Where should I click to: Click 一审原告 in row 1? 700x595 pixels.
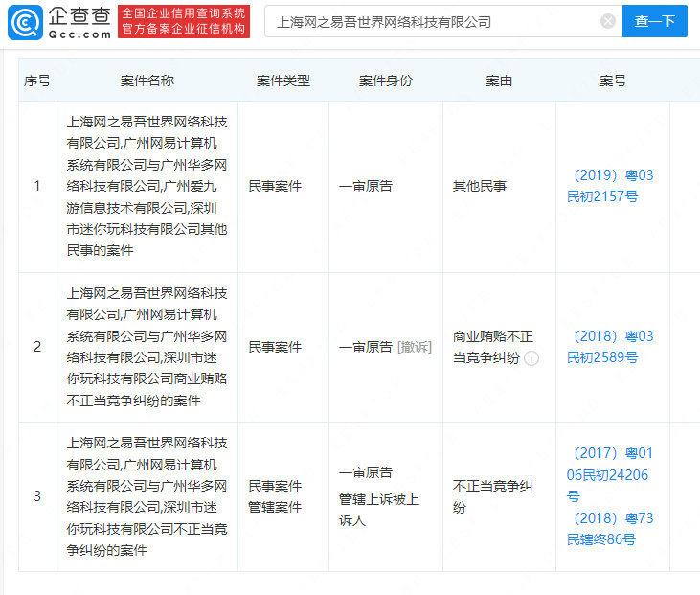coord(366,186)
